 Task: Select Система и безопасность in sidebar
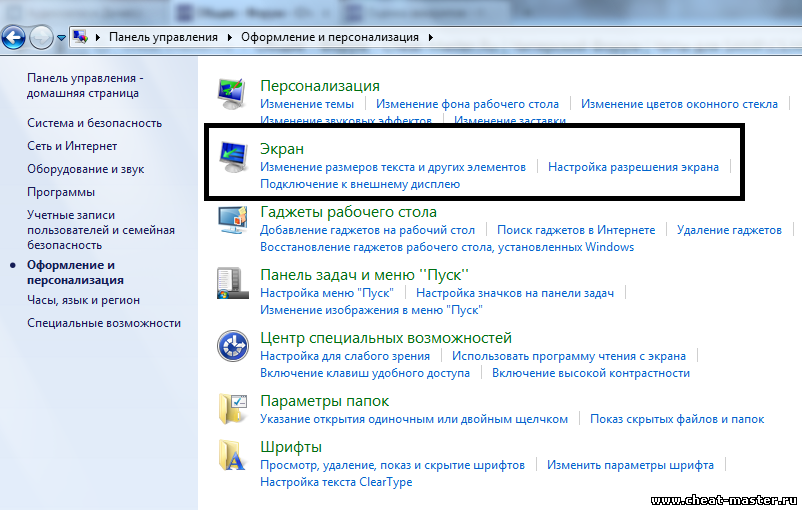click(94, 123)
